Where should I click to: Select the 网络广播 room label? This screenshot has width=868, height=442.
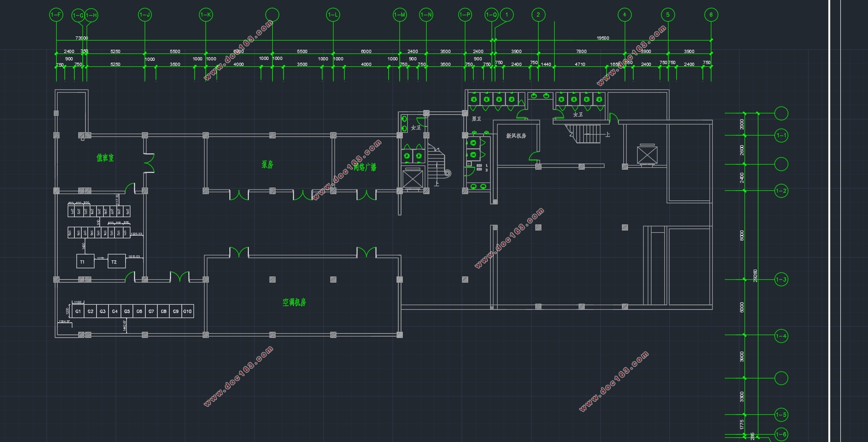365,167
